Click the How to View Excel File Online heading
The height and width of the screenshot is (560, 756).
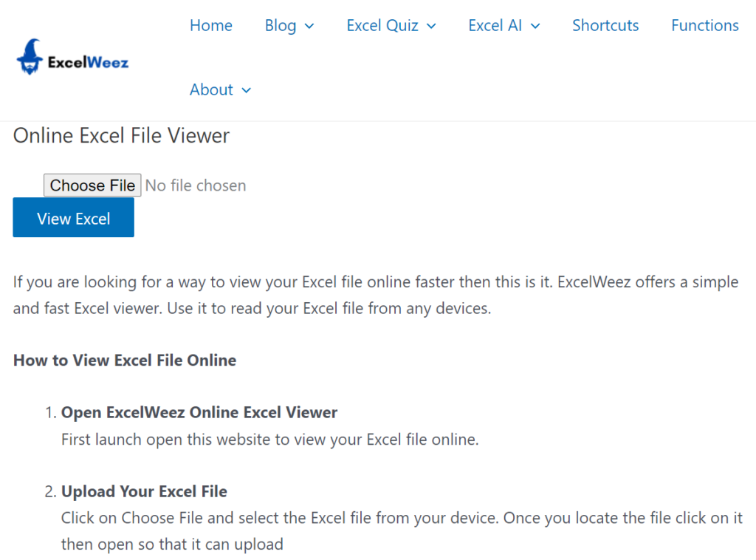(124, 361)
